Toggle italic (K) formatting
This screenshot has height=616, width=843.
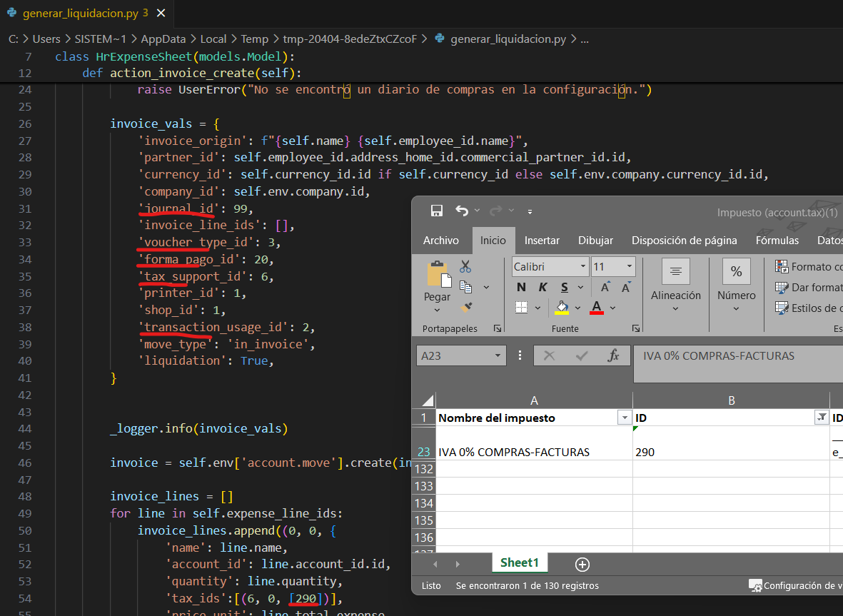click(x=542, y=287)
